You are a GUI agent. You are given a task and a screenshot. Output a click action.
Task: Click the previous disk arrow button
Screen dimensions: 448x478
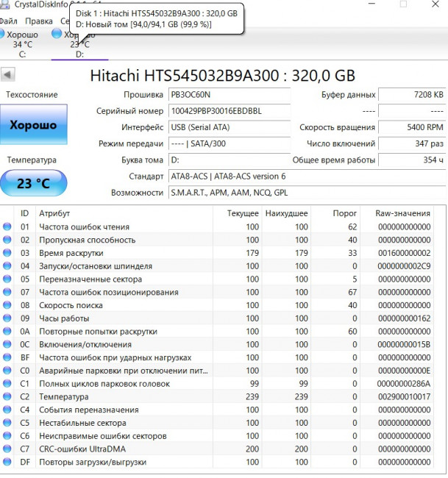(7, 74)
